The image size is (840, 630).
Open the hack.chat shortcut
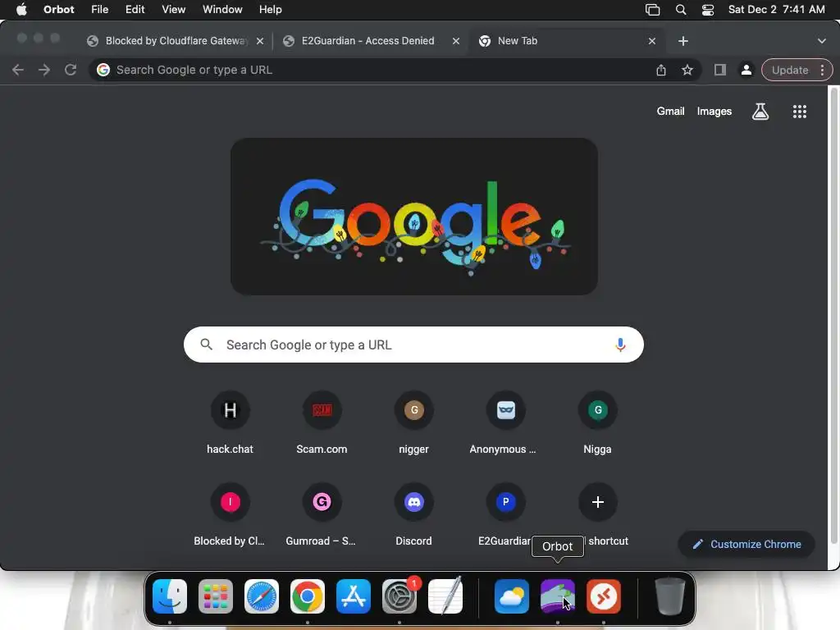coord(230,423)
